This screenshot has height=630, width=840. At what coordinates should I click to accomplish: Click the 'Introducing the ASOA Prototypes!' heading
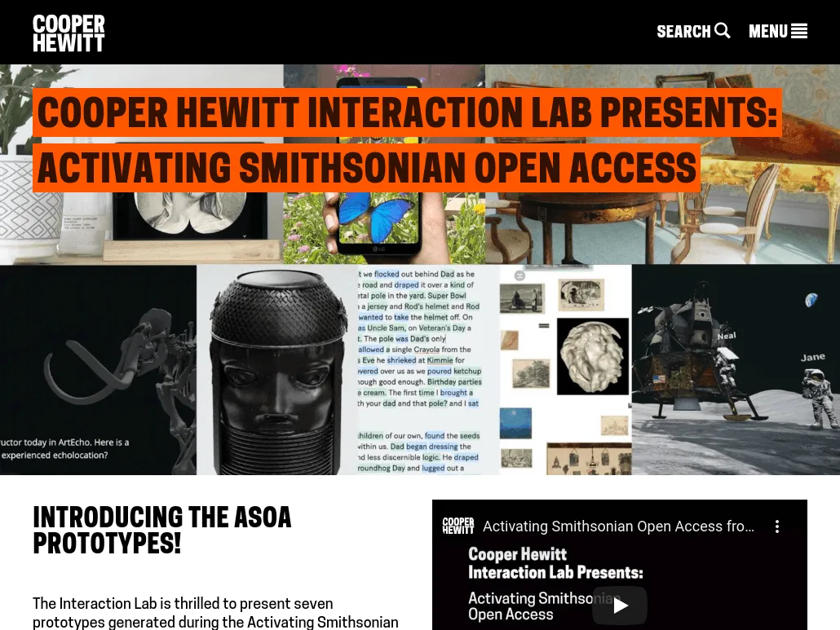[161, 531]
